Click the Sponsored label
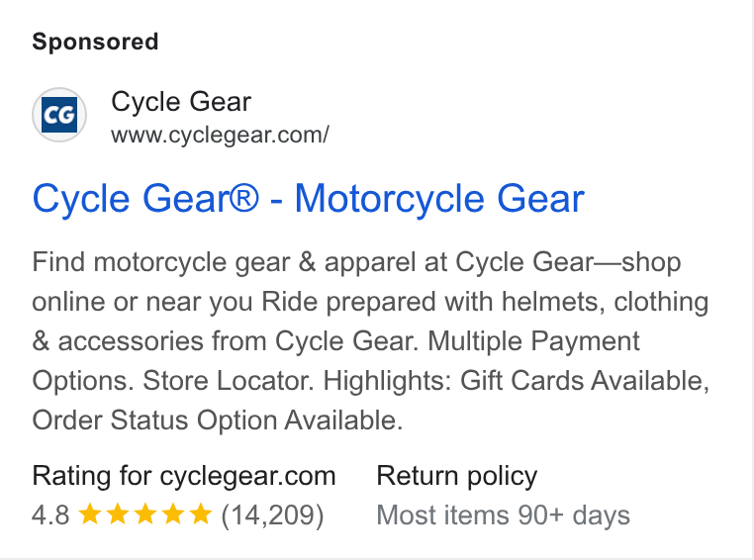Viewport: 754px width, 560px height. pos(95,42)
